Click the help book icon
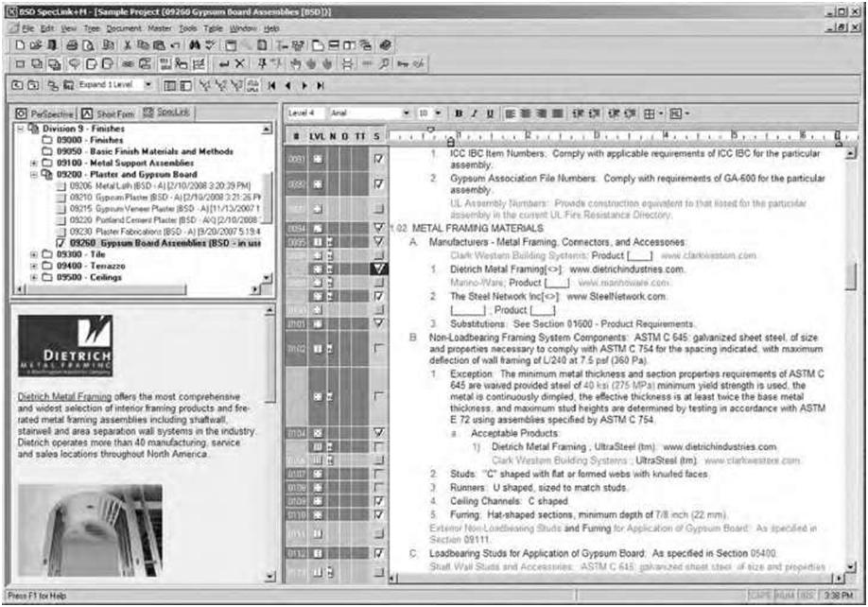The image size is (868, 607). (x=386, y=45)
